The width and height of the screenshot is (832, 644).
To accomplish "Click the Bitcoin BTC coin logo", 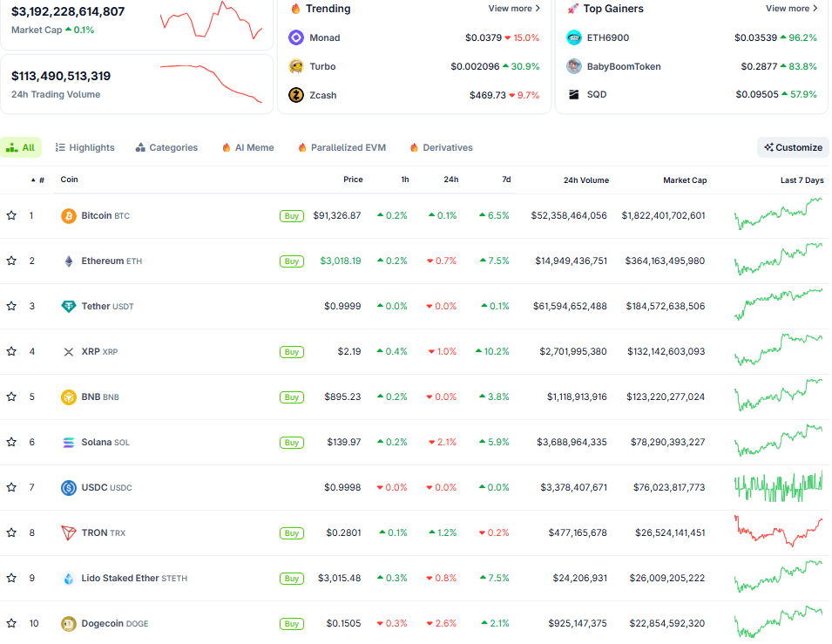I will coord(67,215).
